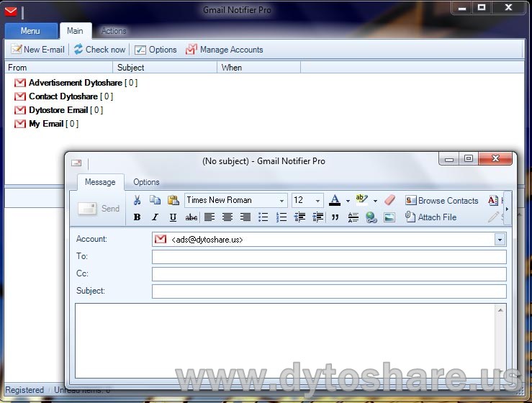Decrease indent of paragraph
The width and height of the screenshot is (532, 403).
[x=299, y=217]
